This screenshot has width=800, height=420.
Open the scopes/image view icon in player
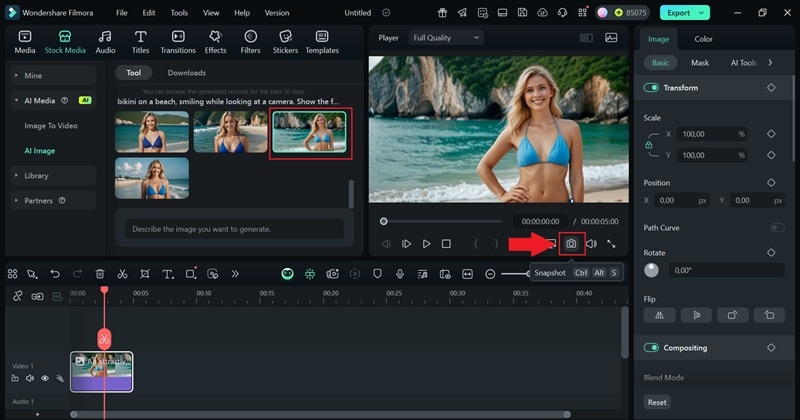[x=611, y=38]
